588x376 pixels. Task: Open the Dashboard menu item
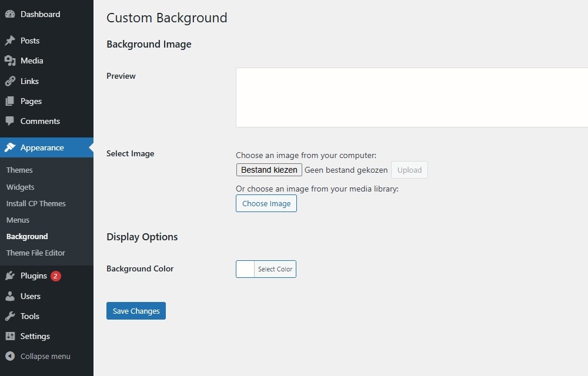[x=40, y=14]
